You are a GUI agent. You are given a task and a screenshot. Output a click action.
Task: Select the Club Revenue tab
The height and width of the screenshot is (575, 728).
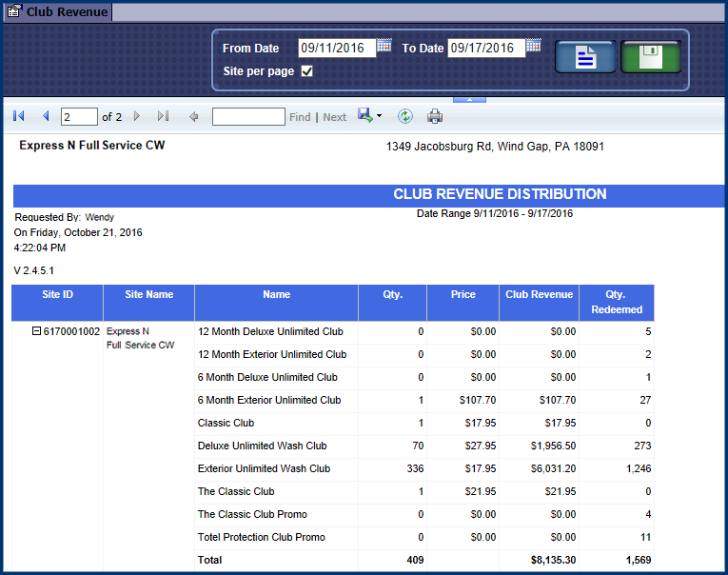57,12
